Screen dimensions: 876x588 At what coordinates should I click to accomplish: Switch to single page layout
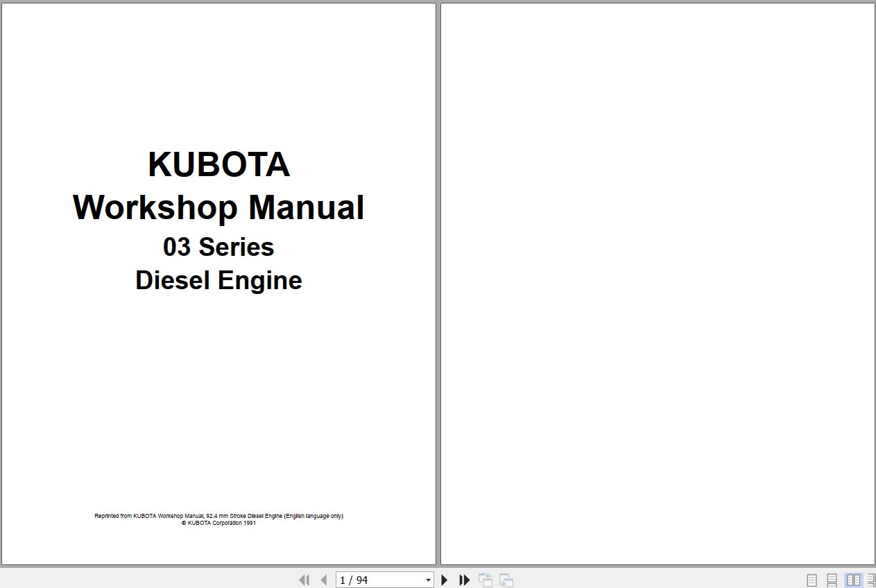(812, 580)
